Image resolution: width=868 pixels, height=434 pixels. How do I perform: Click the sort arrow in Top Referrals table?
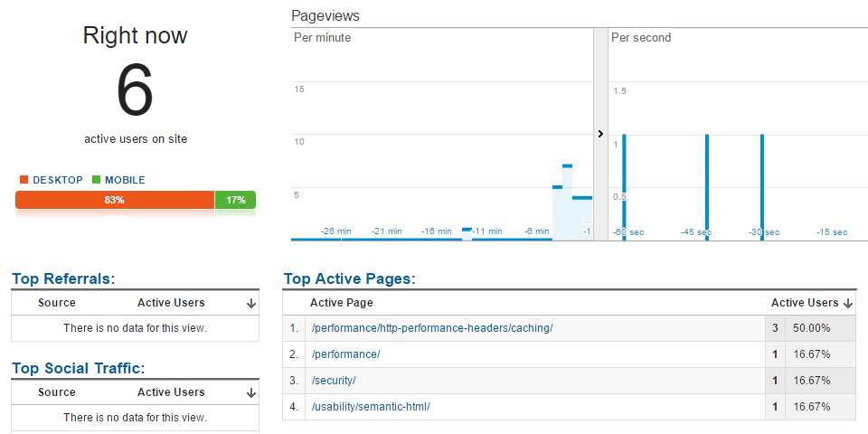[251, 304]
